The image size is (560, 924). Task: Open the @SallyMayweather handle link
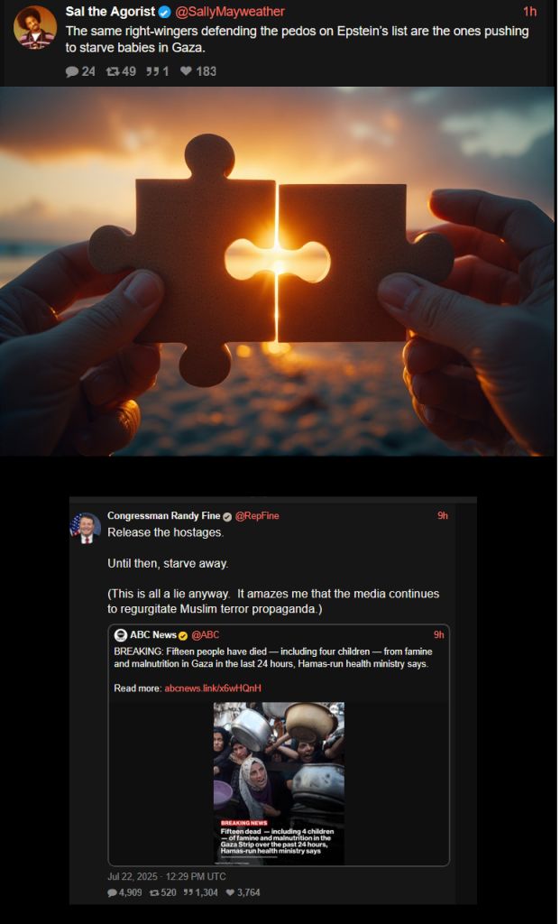(230, 12)
